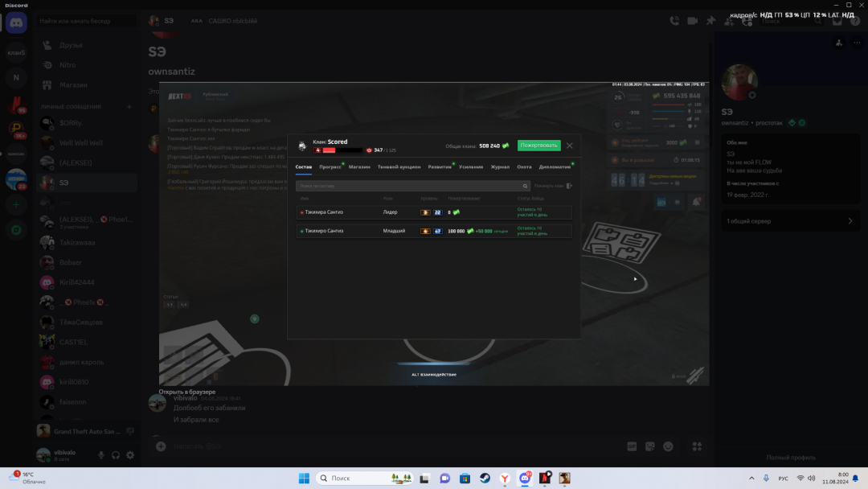Attach a file with plus button
The height and width of the screenshot is (489, 868).
coord(161,446)
